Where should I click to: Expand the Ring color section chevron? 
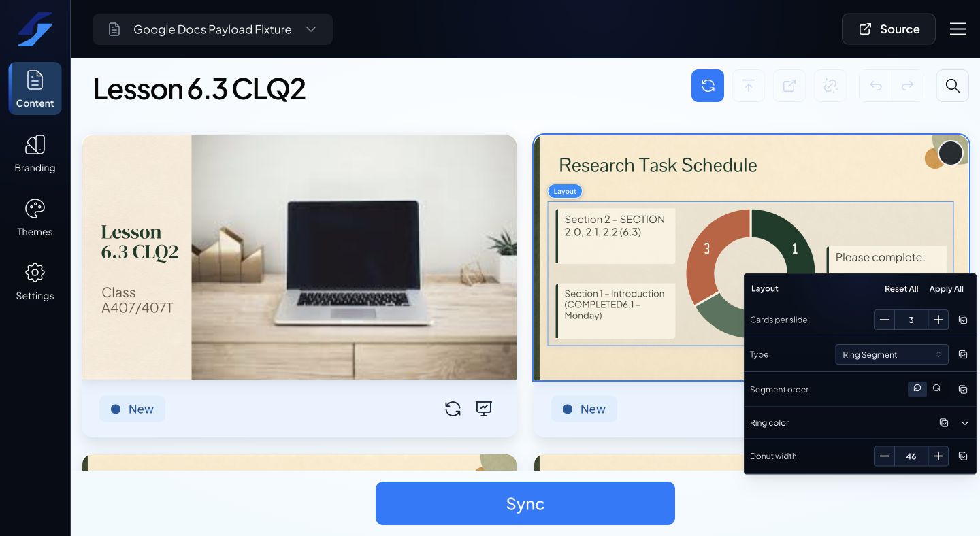pos(965,423)
